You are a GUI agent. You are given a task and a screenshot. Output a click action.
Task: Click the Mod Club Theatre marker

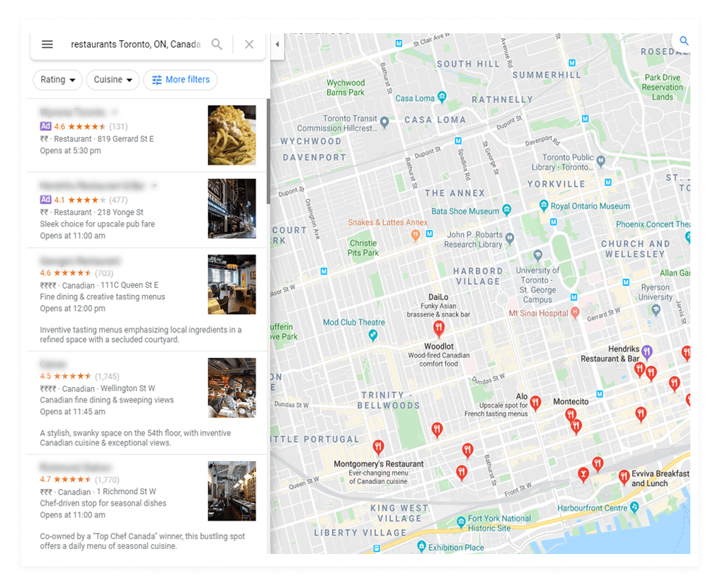[x=373, y=335]
